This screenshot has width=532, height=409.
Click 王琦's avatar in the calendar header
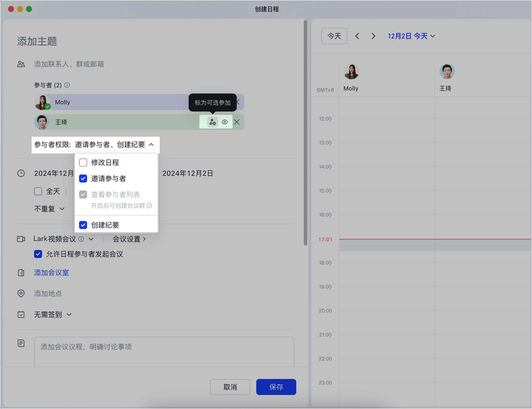[447, 71]
